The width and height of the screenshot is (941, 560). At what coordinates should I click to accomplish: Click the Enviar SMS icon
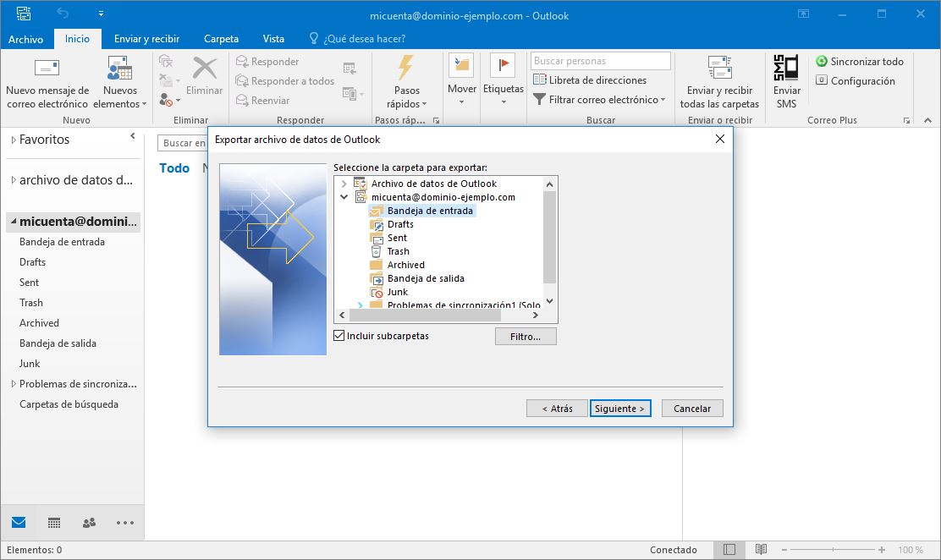[786, 68]
